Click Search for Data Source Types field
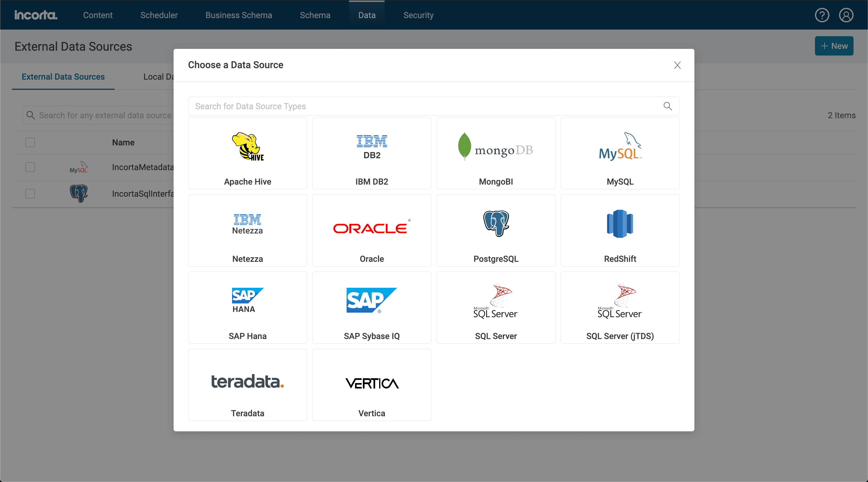Screen dimensions: 868x482 pyautogui.click(x=425, y=106)
